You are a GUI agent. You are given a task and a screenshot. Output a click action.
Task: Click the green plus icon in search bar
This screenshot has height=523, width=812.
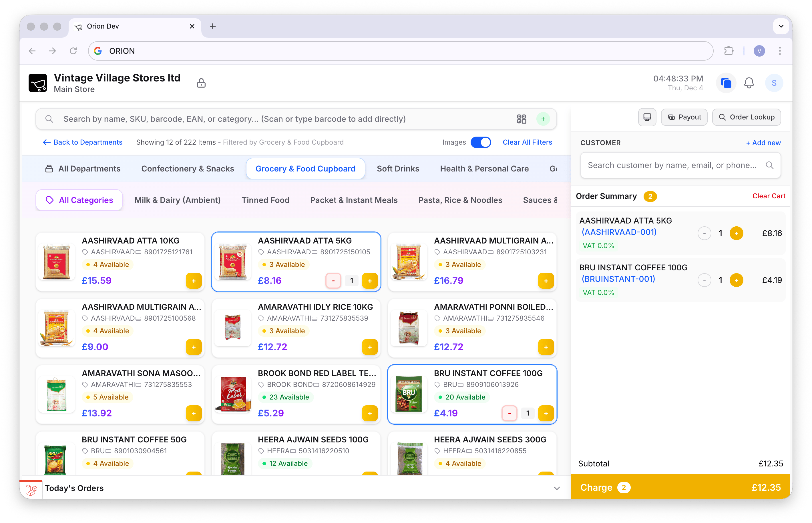pyautogui.click(x=543, y=119)
